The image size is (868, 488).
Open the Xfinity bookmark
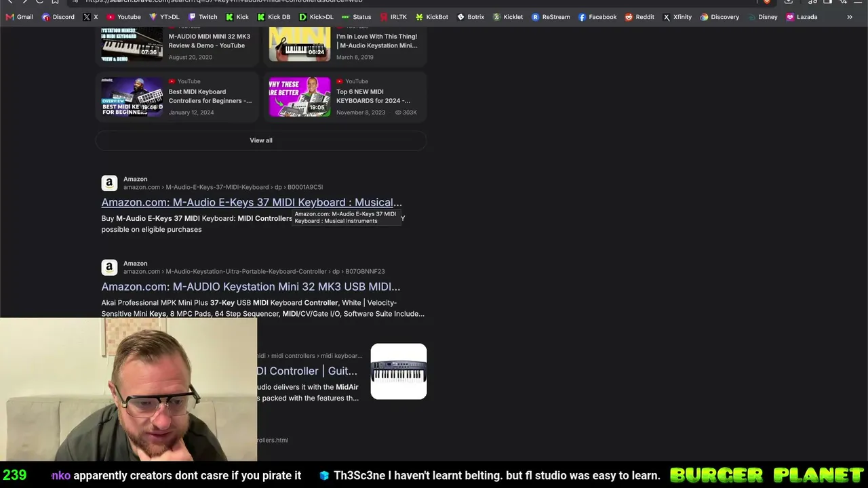677,17
